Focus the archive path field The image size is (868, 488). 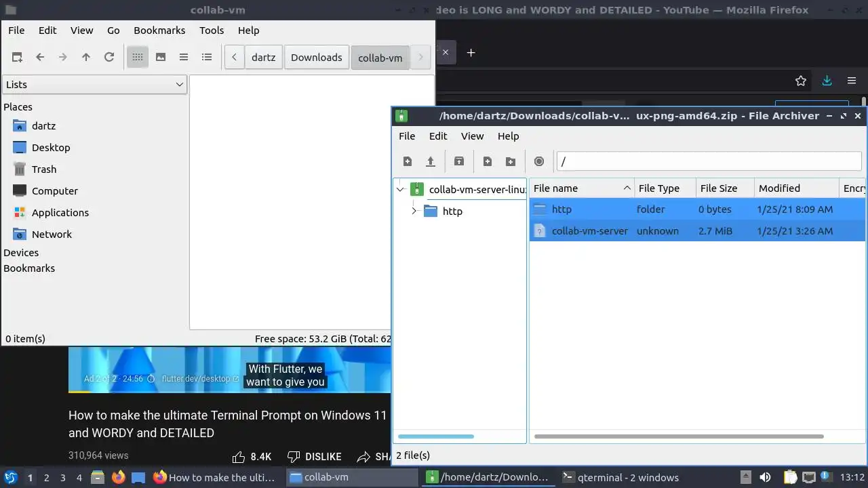pos(709,161)
